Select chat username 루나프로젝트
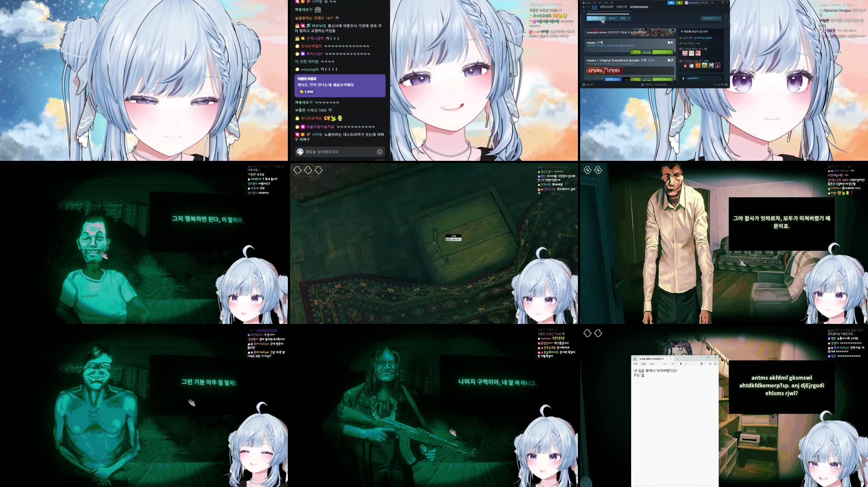Screen dimensions: 868x487 click(x=311, y=118)
